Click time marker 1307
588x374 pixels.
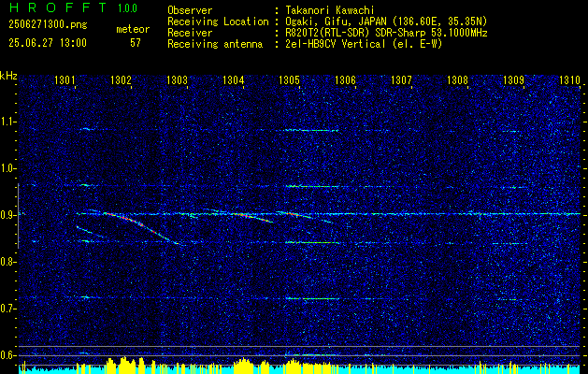pos(401,79)
